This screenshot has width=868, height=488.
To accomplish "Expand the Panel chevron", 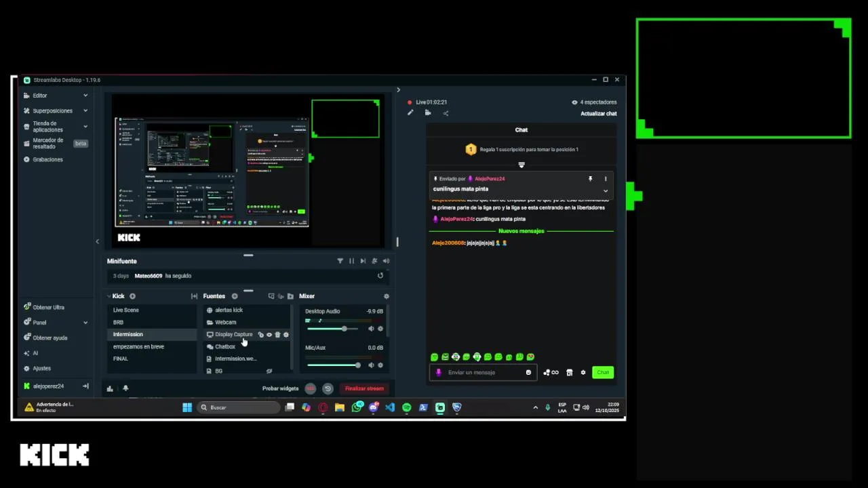I will (85, 323).
